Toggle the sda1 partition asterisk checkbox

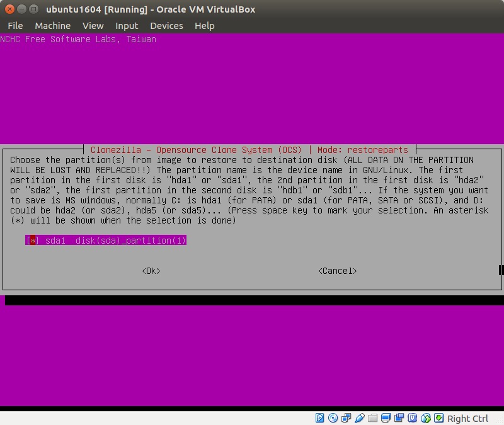pyautogui.click(x=33, y=241)
